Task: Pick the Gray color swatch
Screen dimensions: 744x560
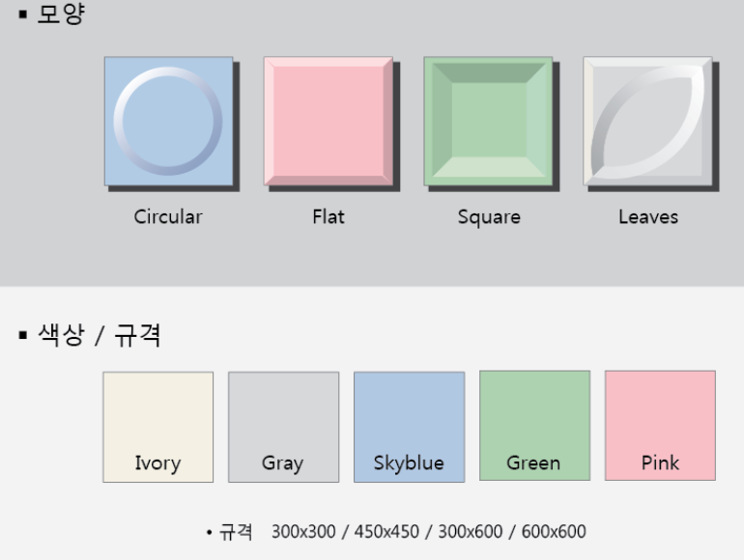Action: click(284, 427)
